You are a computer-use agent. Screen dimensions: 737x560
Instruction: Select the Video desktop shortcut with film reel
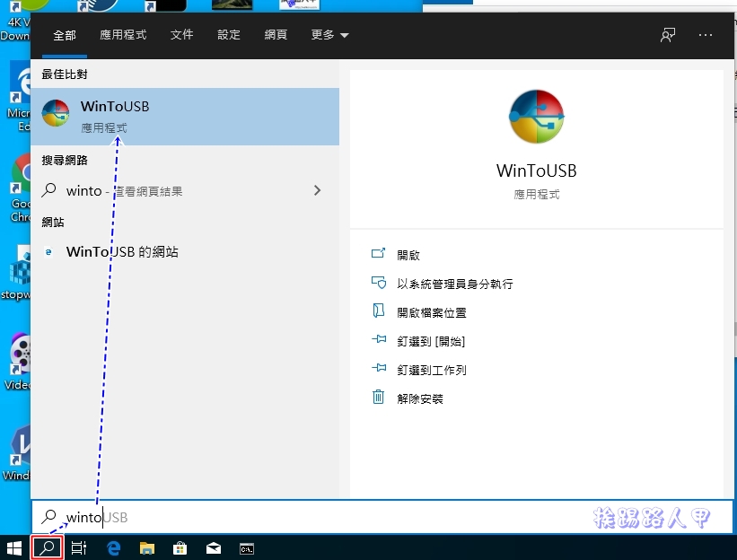coord(19,362)
